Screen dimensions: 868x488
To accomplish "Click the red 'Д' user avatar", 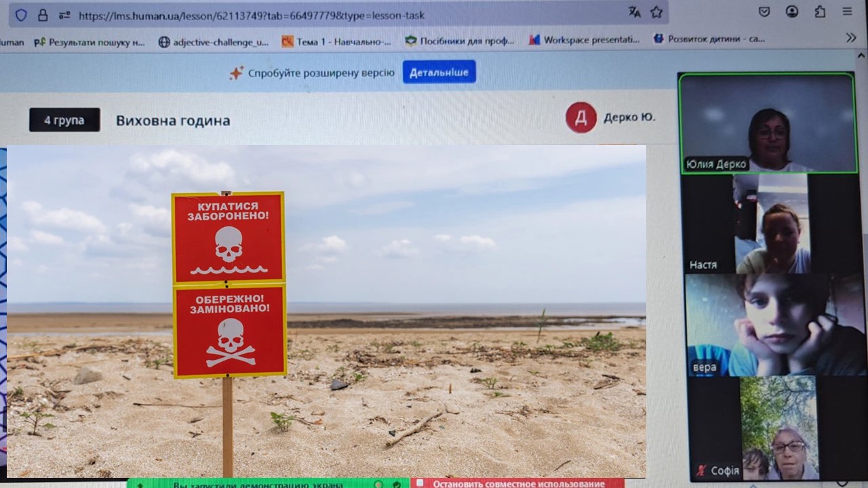I will pos(581,117).
